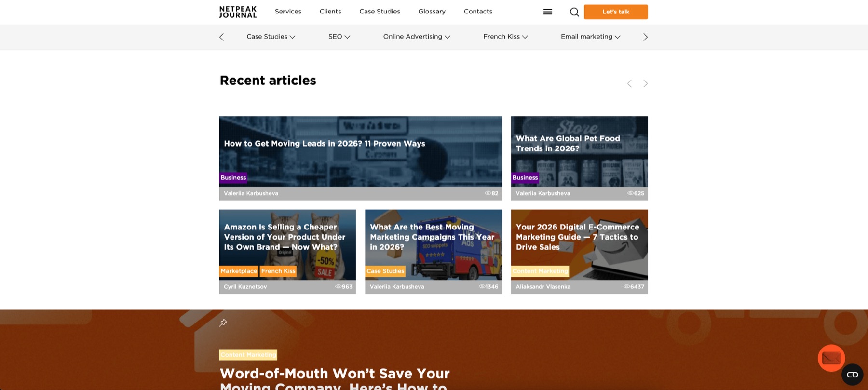Click the 963 views count on the Amazon card
This screenshot has height=390, width=868.
[344, 286]
